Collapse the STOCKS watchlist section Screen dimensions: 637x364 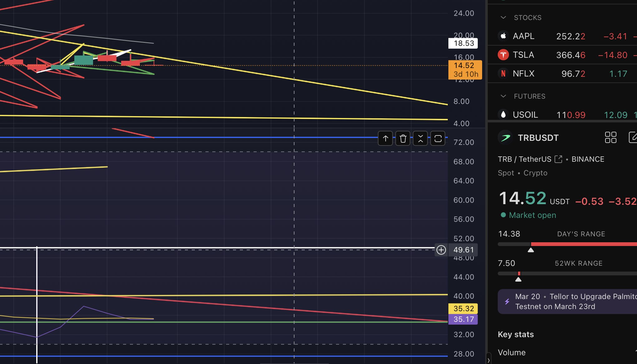click(503, 17)
